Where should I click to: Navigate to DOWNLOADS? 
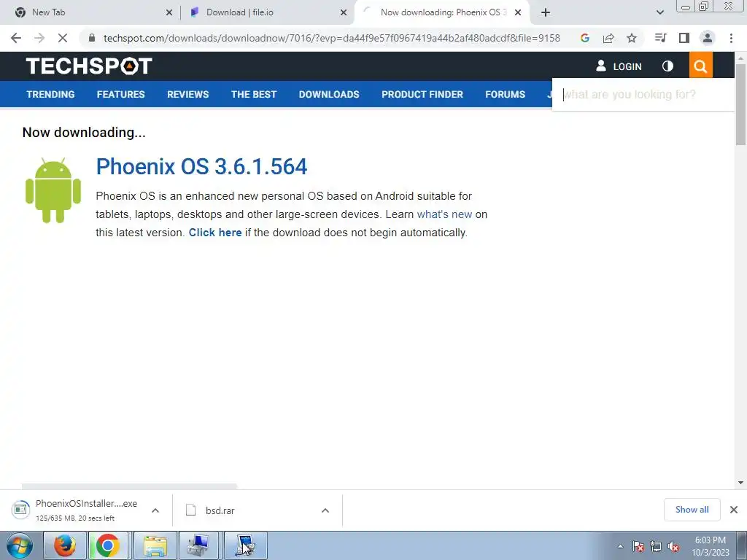click(329, 94)
